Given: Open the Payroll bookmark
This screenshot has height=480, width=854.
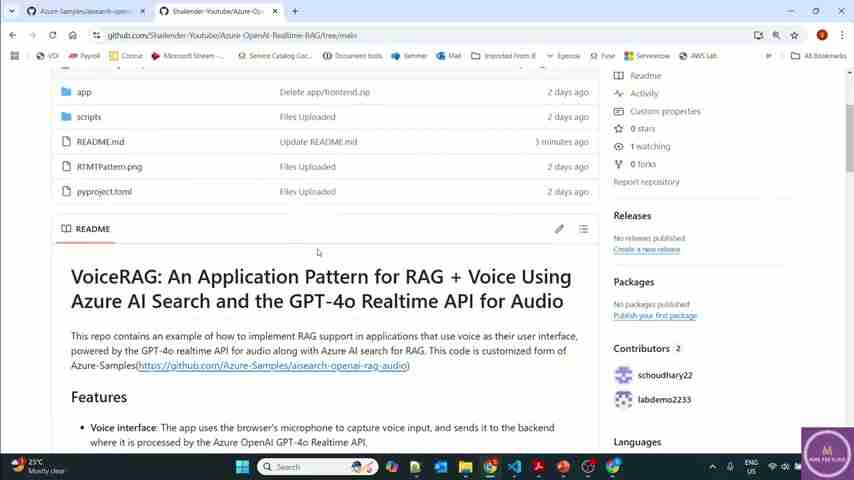Looking at the screenshot, I should point(84,56).
